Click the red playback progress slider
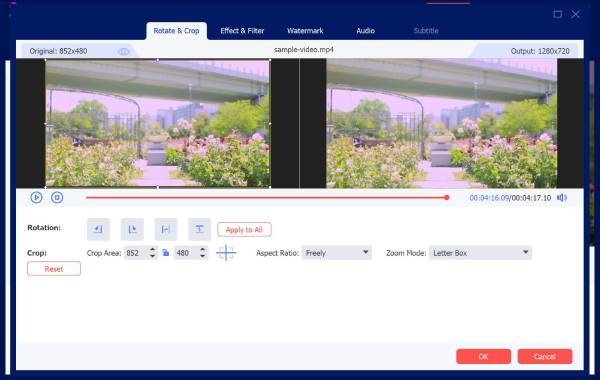Screen dimensions: 600x380 click(x=267, y=197)
